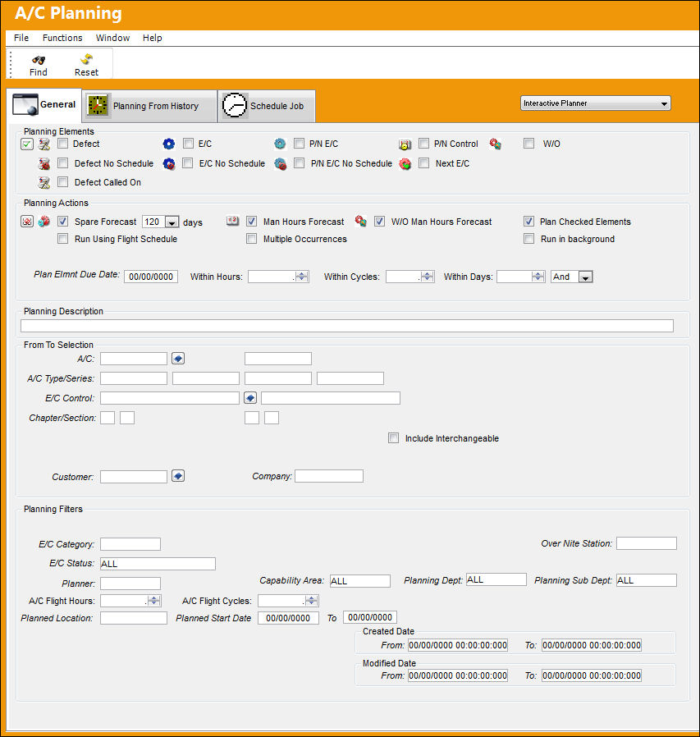Click the Planning Dept field
700x737 pixels.
pyautogui.click(x=496, y=579)
